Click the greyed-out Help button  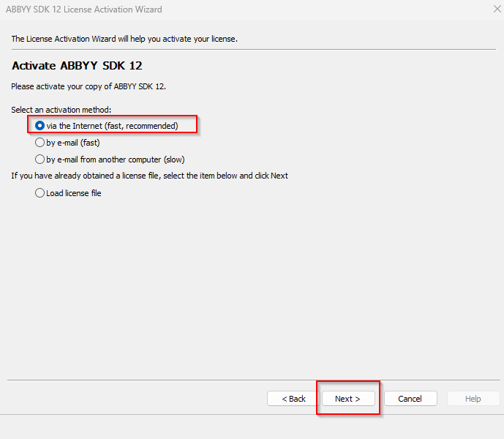[473, 399]
